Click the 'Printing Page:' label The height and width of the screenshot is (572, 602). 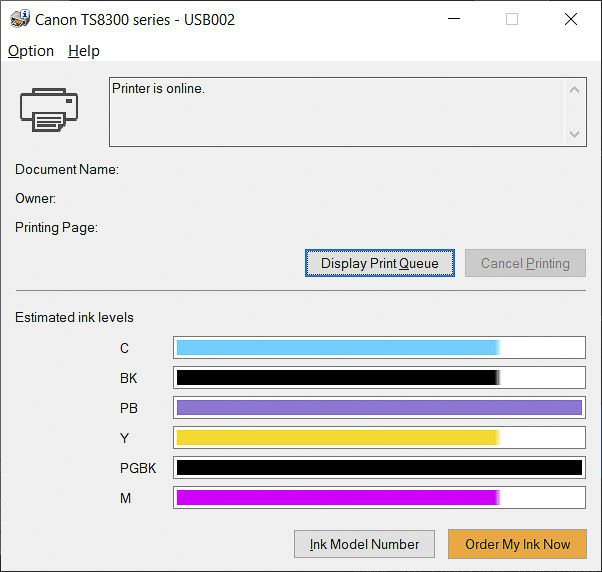(56, 228)
